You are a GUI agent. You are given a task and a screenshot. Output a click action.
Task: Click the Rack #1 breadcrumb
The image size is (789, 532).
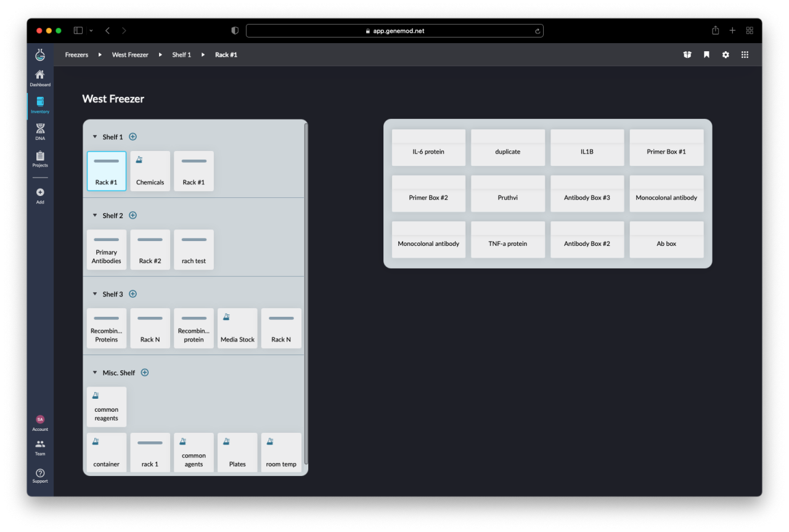[x=226, y=55]
